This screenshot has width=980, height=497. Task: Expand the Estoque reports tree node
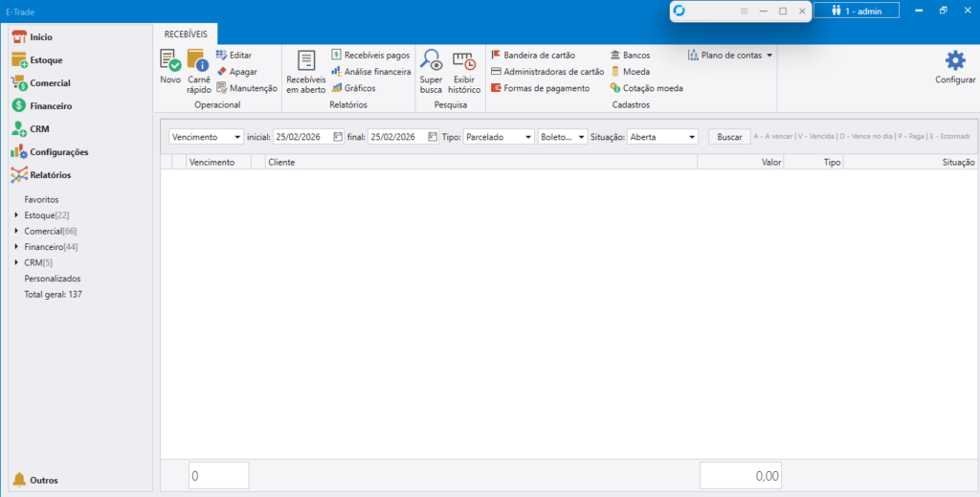tap(17, 215)
